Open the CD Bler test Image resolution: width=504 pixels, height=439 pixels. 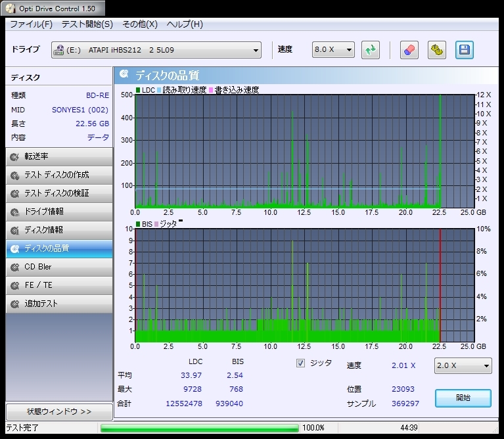click(58, 267)
